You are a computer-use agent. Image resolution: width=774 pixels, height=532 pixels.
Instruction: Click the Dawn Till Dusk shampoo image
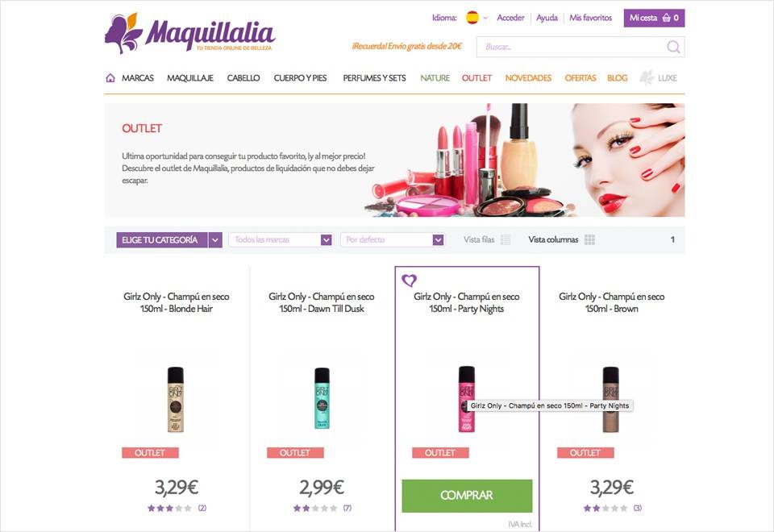click(322, 397)
